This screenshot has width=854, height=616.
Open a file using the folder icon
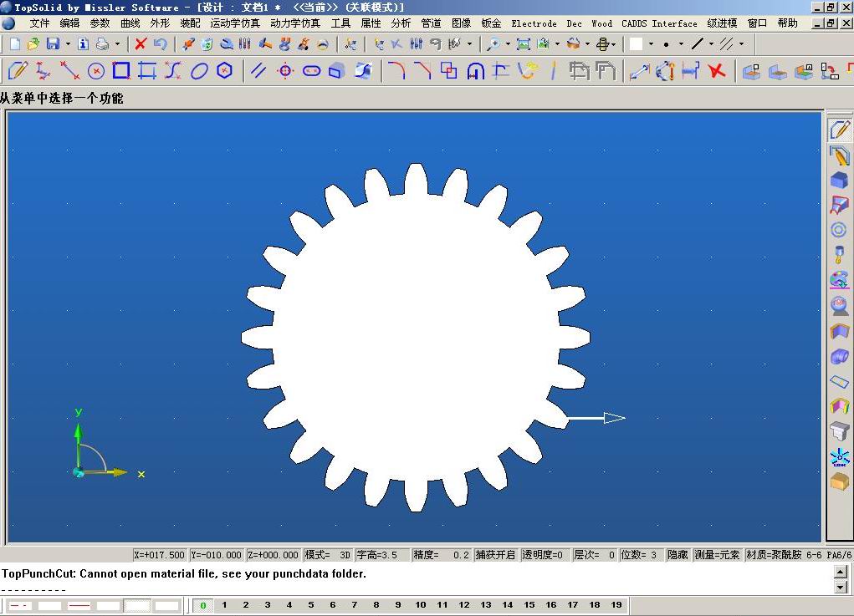tap(33, 44)
